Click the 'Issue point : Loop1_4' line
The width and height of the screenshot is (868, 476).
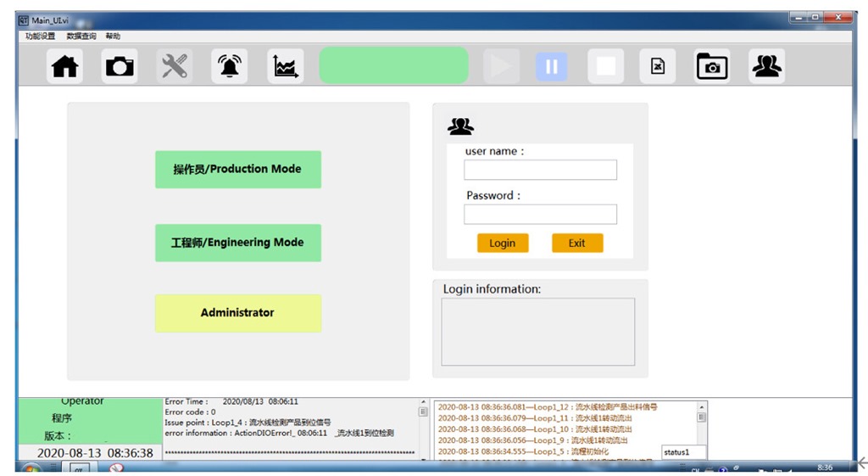(x=248, y=423)
